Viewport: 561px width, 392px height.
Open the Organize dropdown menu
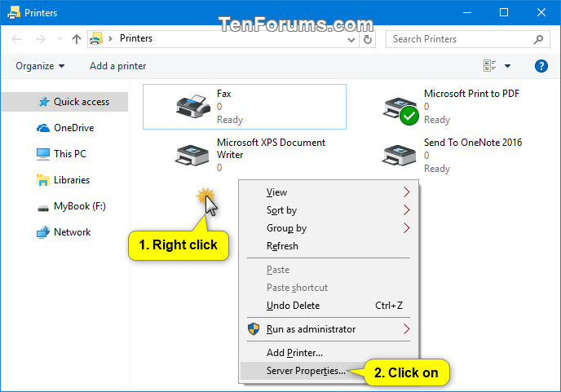tap(40, 66)
